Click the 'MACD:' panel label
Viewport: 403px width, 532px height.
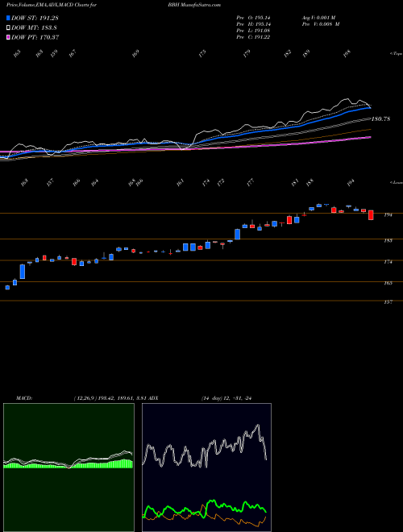(x=24, y=398)
